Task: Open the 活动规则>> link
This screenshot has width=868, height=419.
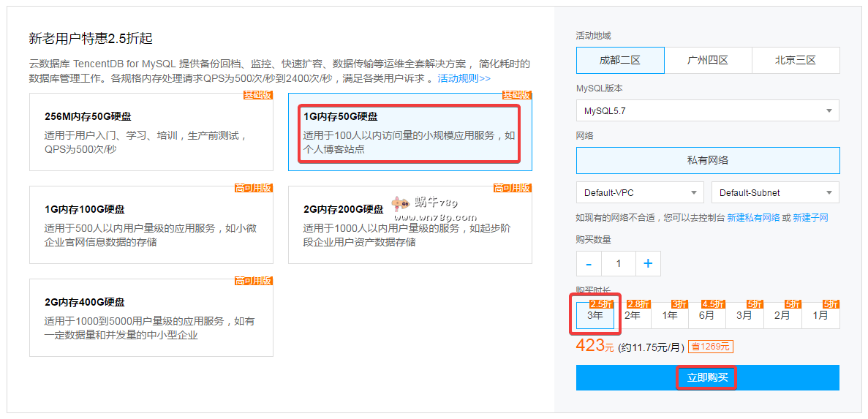Action: [x=464, y=78]
